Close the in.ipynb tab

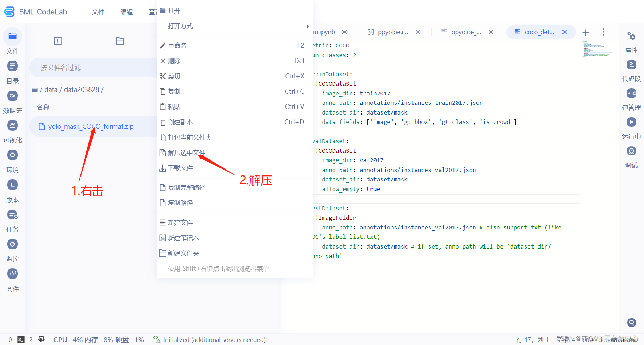point(344,32)
